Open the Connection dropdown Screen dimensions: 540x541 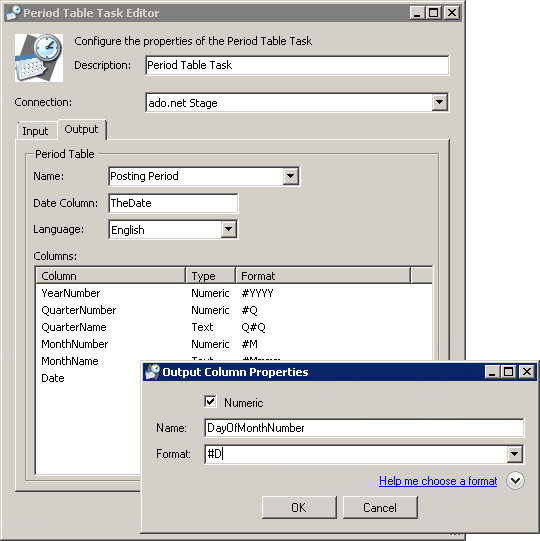point(440,102)
